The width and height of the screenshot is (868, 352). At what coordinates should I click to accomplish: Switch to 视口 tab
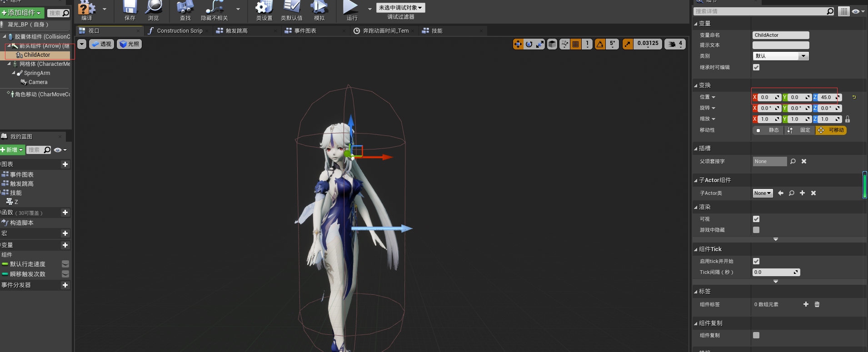pyautogui.click(x=109, y=30)
